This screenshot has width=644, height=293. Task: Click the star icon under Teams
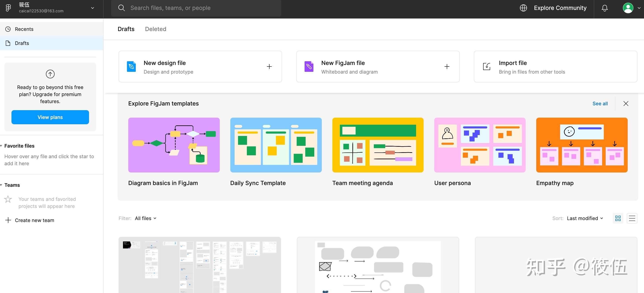click(x=8, y=199)
